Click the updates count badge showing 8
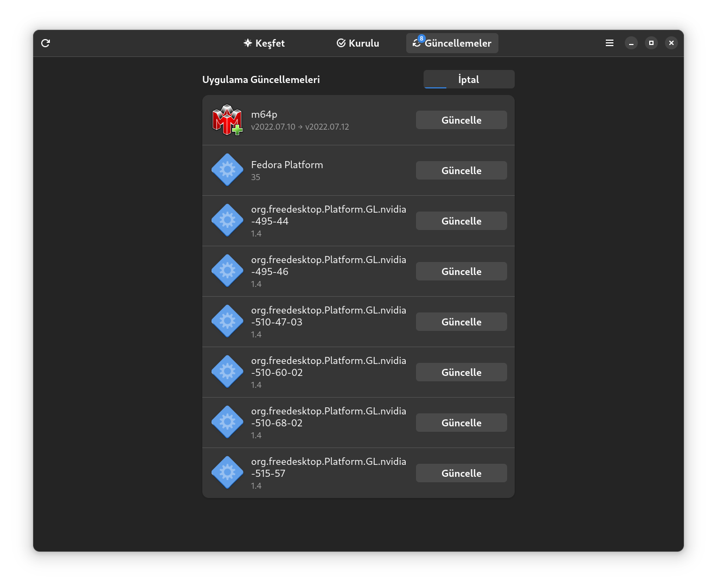The height and width of the screenshot is (588, 717). [421, 39]
